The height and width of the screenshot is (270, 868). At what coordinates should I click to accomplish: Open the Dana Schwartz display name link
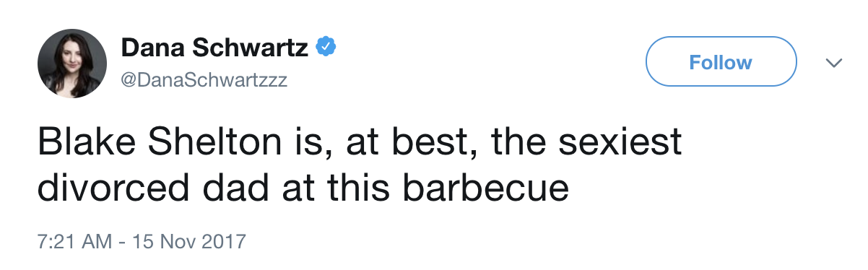(x=215, y=48)
